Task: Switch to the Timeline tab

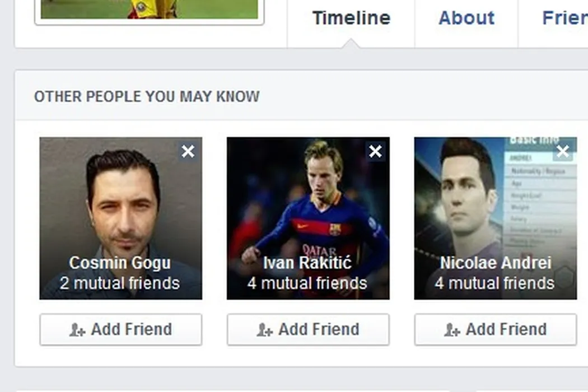Action: 351,18
